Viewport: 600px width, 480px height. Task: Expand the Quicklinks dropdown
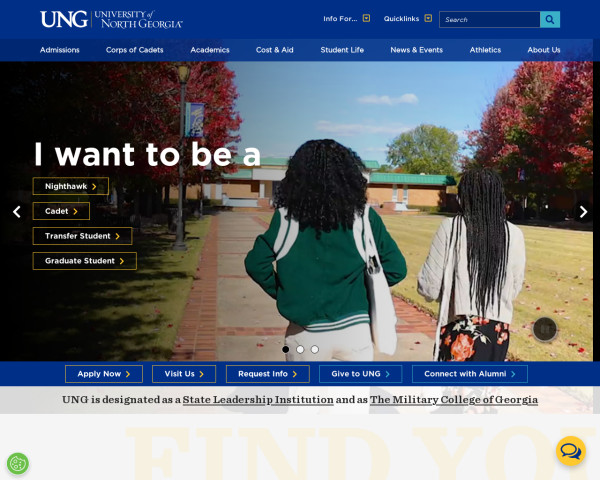[x=408, y=18]
